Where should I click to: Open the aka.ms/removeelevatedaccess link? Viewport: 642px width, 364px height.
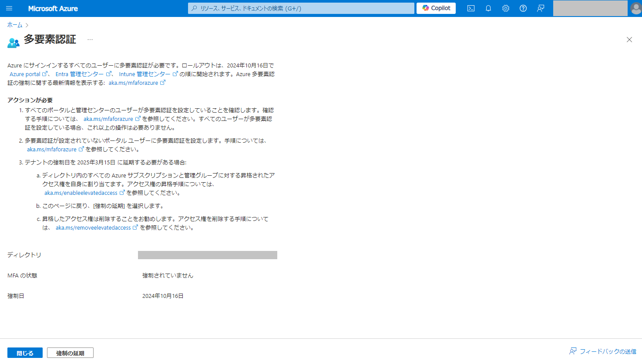pyautogui.click(x=94, y=227)
